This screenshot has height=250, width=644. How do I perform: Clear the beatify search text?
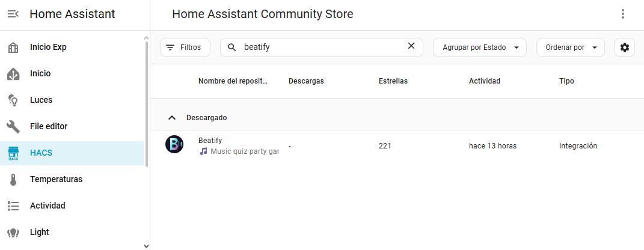pyautogui.click(x=411, y=46)
